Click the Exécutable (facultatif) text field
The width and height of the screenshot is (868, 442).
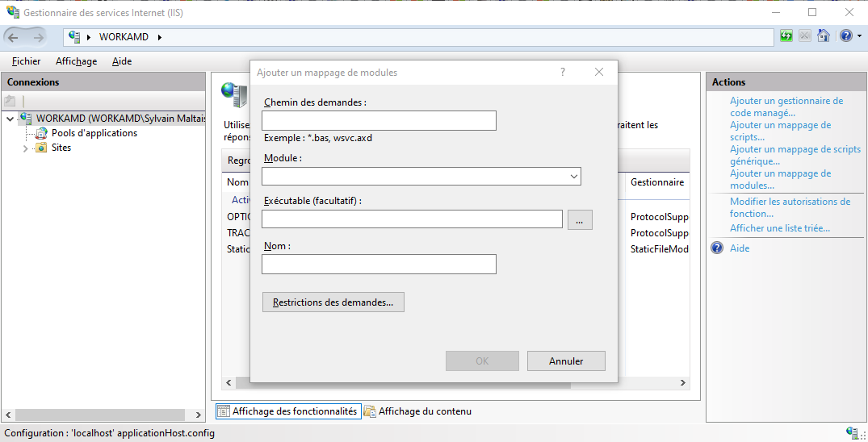click(412, 219)
